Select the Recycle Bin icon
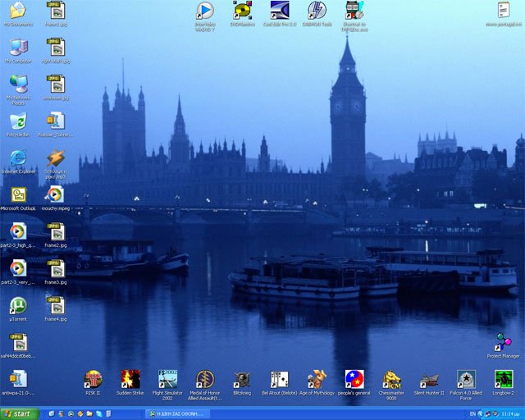The height and width of the screenshot is (420, 525). point(18,121)
